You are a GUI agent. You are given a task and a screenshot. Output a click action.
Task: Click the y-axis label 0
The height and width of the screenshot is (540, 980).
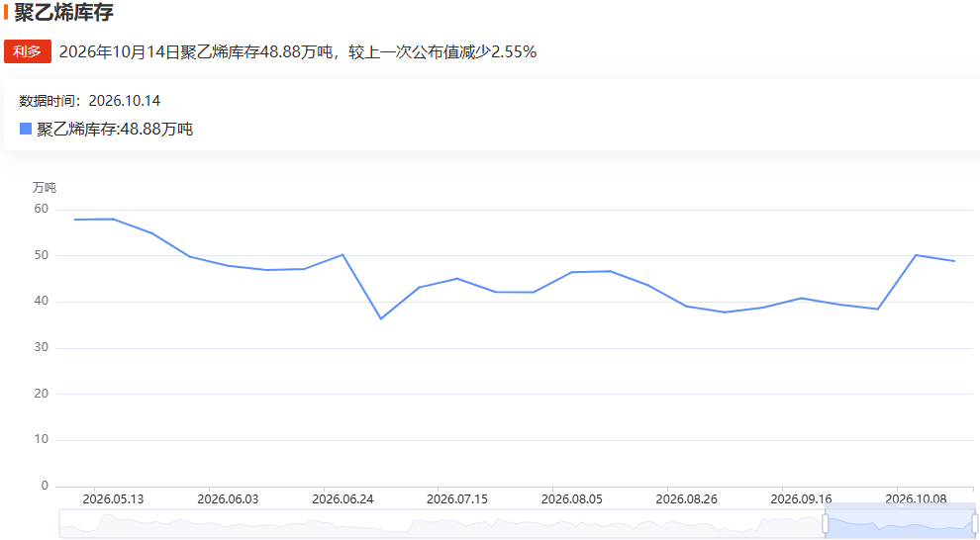click(45, 486)
